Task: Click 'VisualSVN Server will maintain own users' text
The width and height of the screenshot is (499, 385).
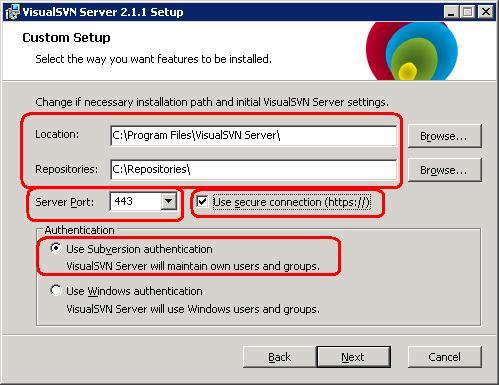Action: pos(193,266)
